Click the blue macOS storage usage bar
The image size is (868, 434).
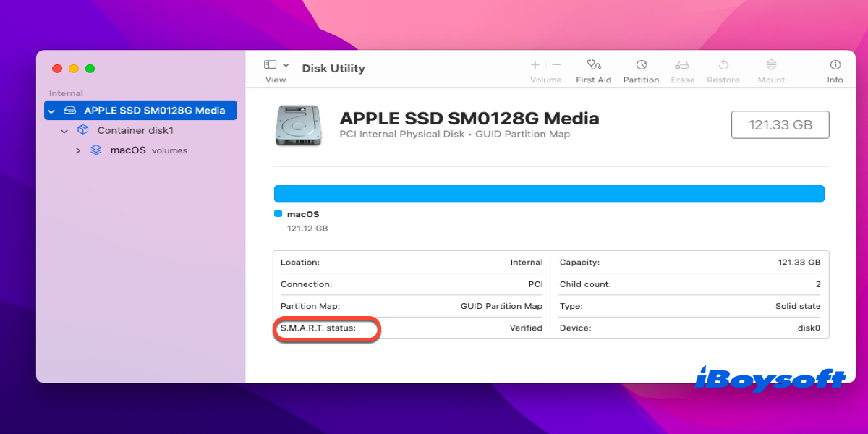click(549, 193)
